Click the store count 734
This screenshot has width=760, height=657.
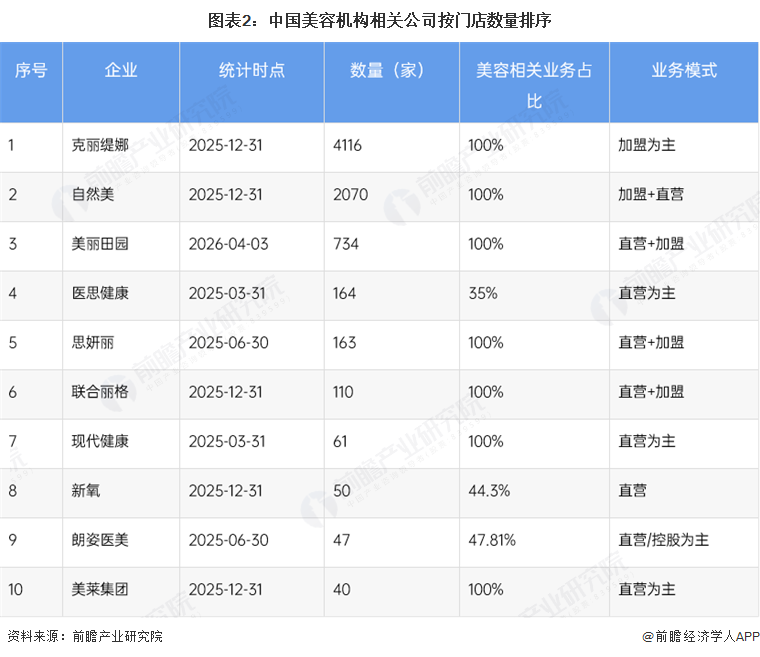(346, 244)
